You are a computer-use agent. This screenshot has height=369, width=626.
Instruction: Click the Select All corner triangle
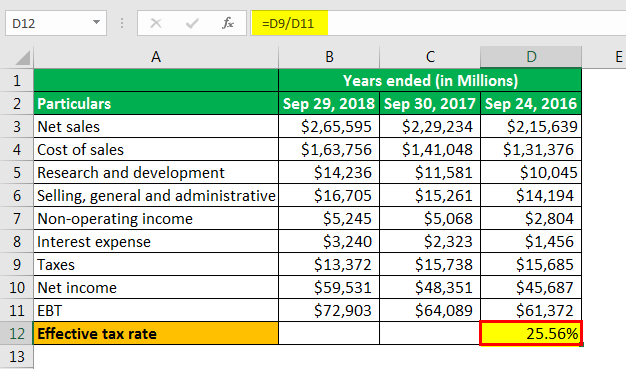(x=22, y=58)
